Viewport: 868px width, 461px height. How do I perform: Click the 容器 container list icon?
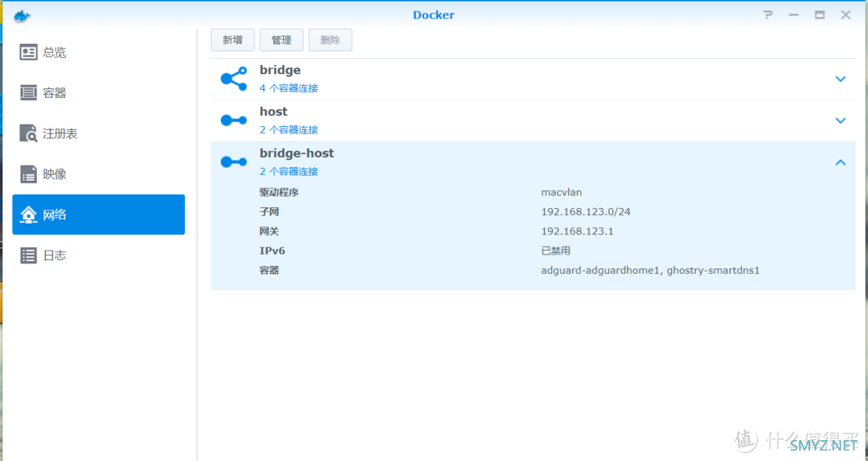(28, 92)
